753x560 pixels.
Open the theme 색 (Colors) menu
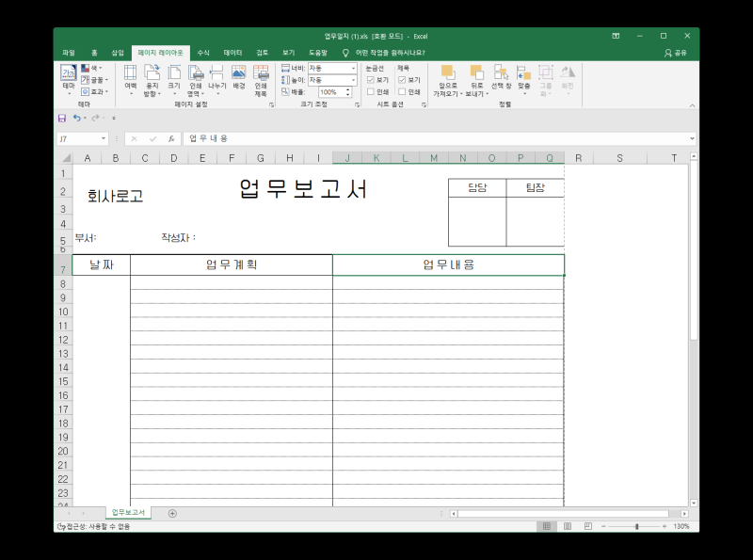tap(91, 68)
